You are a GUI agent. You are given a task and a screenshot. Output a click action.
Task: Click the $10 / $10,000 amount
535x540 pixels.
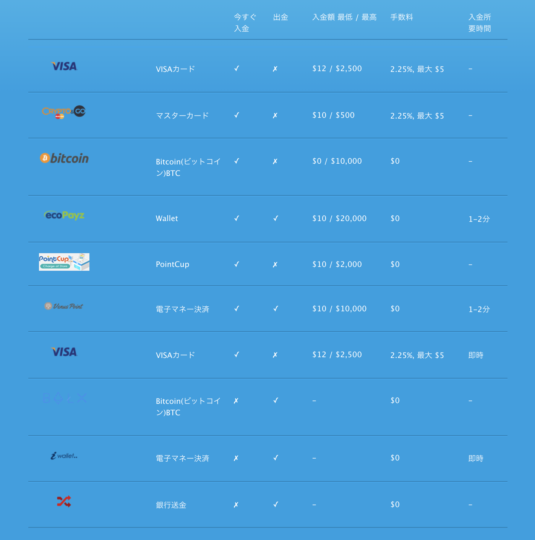(339, 309)
